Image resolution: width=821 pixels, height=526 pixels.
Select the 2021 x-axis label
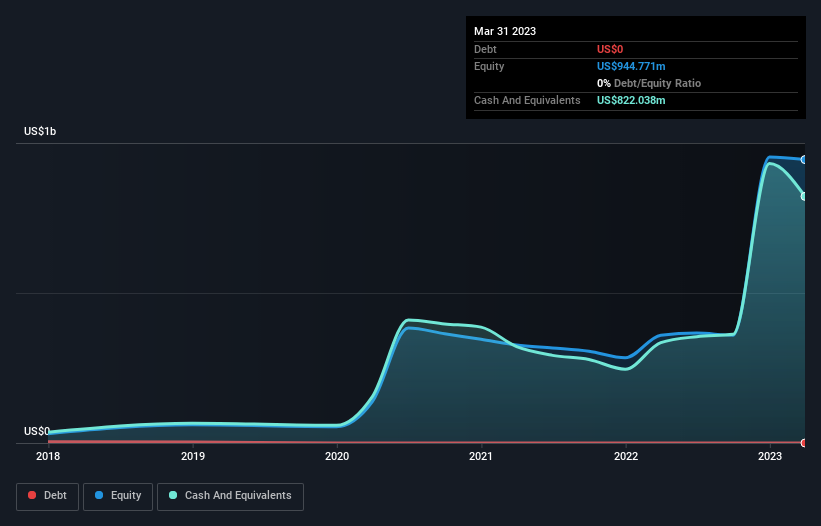[481, 456]
